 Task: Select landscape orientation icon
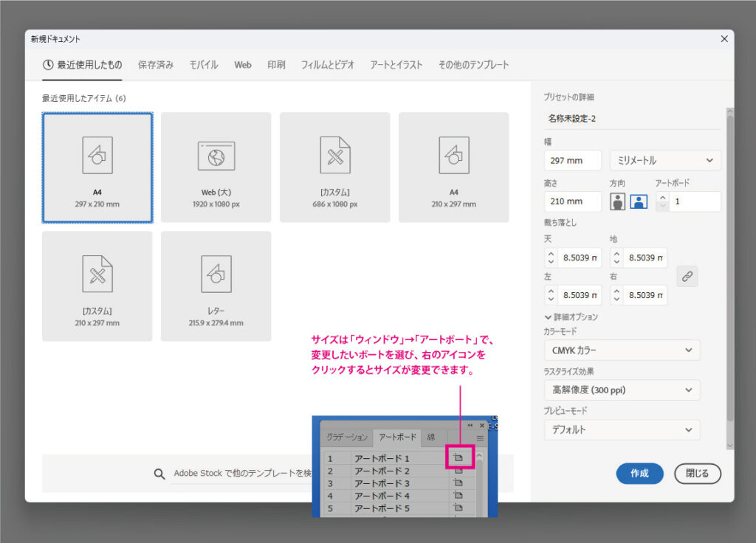pyautogui.click(x=639, y=201)
